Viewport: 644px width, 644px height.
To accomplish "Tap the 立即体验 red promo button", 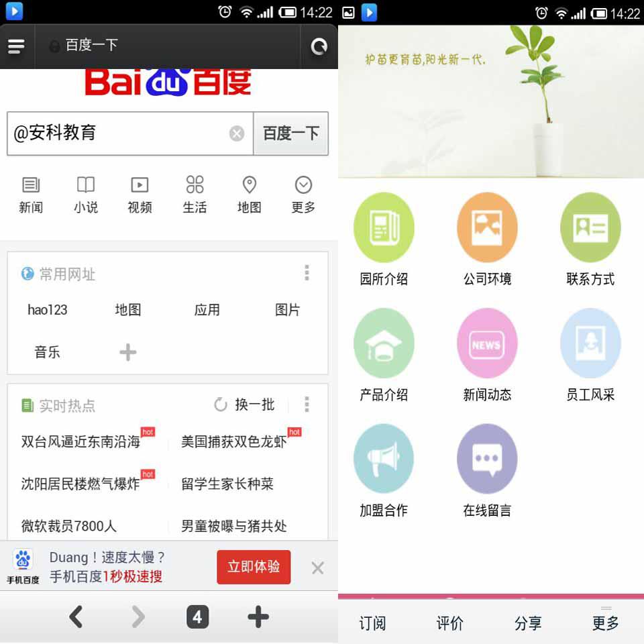I will (254, 567).
